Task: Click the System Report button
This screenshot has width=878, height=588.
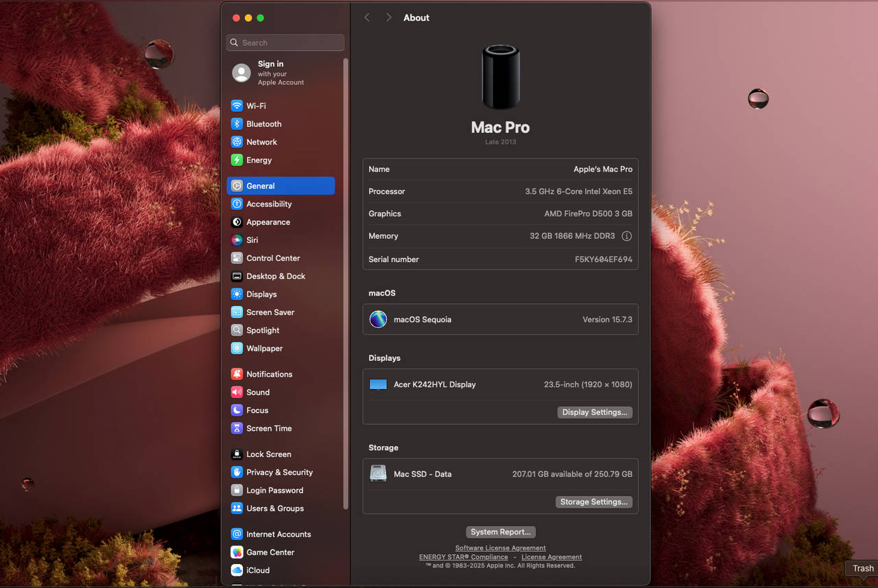Action: [x=500, y=532]
